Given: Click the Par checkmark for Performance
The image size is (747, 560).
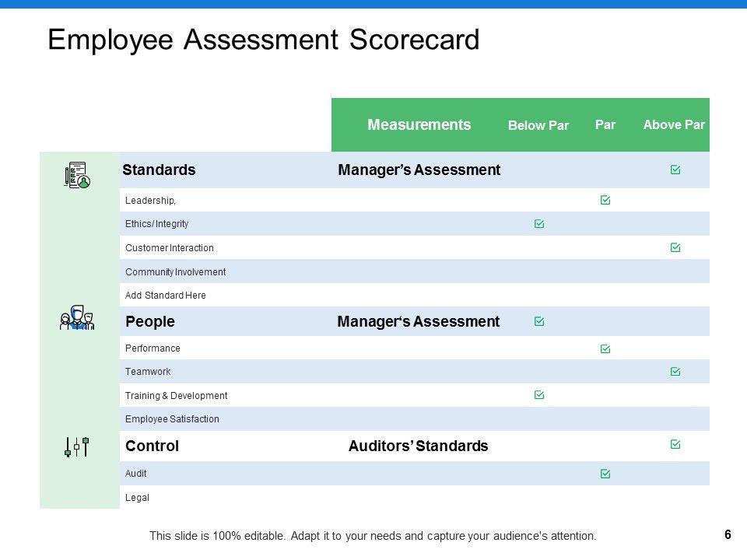Looking at the screenshot, I should 605,349.
